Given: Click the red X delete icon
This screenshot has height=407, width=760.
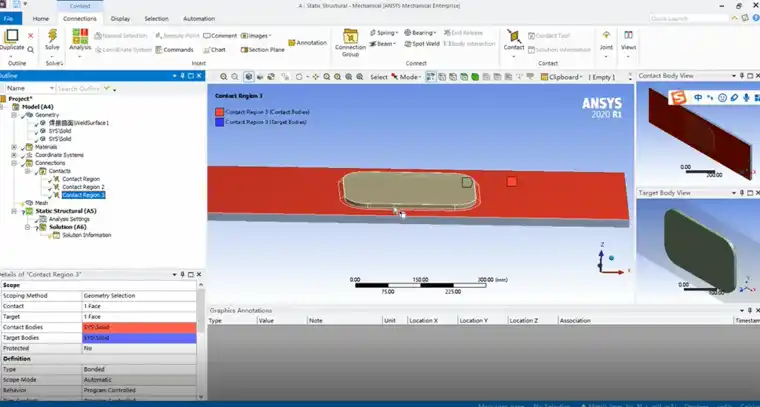Looking at the screenshot, I should pos(31,36).
